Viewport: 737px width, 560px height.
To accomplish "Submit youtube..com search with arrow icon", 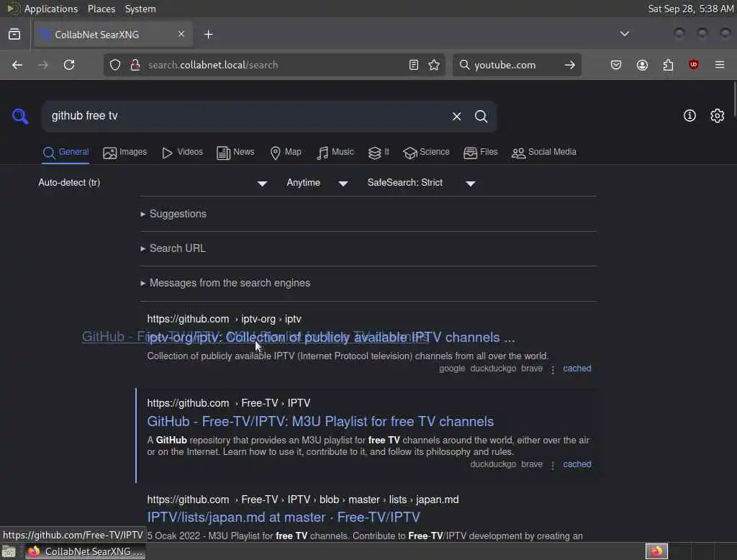I will tap(570, 65).
